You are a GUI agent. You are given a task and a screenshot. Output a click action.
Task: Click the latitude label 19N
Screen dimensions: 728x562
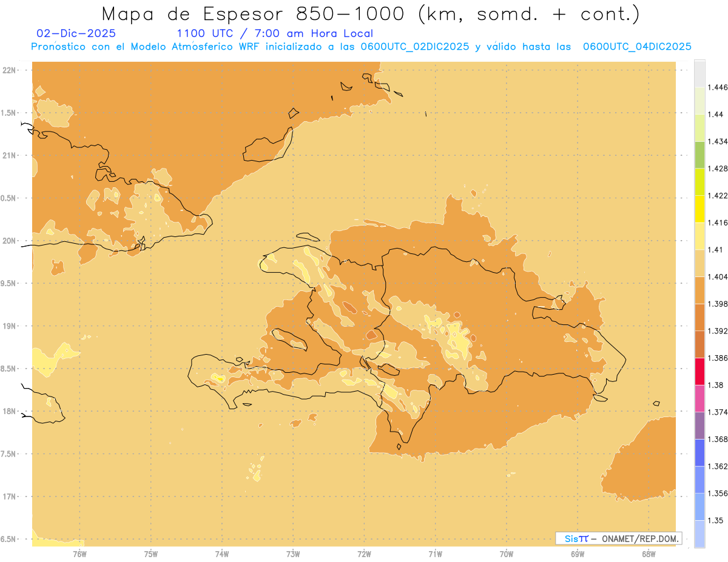pos(9,326)
